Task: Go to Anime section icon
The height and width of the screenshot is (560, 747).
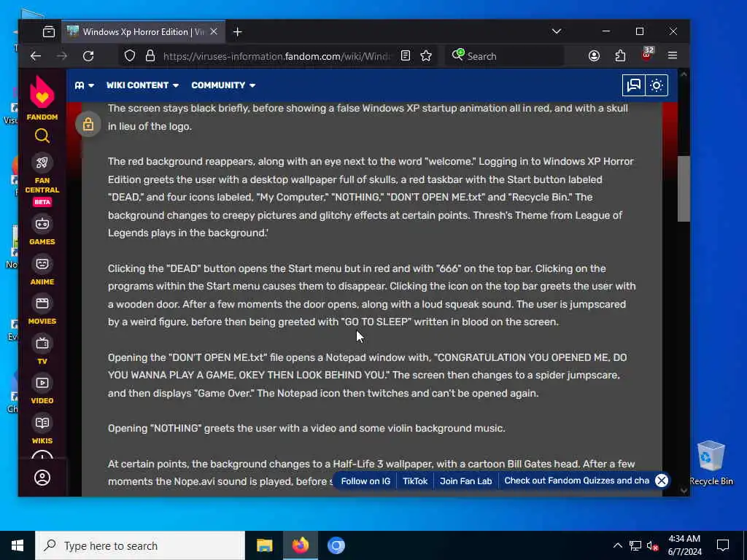Action: [x=42, y=264]
